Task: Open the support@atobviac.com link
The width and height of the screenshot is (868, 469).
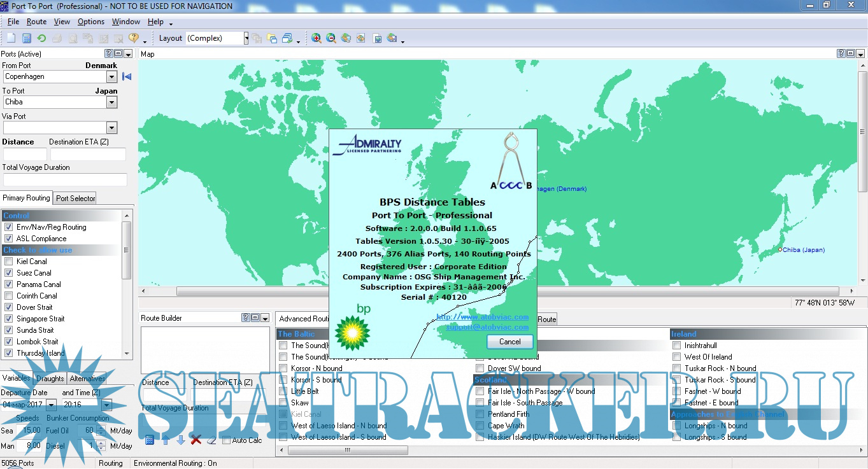Action: (487, 327)
